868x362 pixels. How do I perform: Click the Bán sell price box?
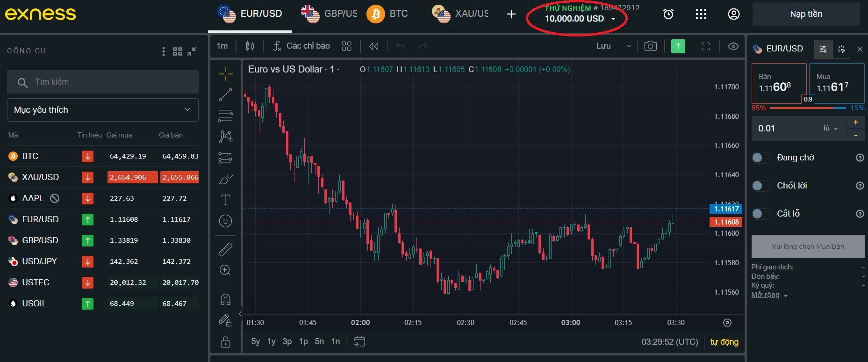[779, 83]
